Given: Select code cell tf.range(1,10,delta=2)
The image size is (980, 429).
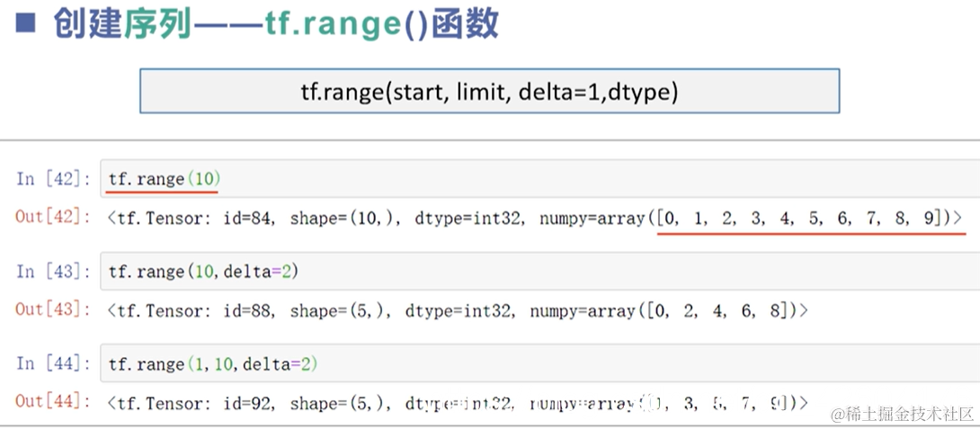Looking at the screenshot, I should point(540,363).
